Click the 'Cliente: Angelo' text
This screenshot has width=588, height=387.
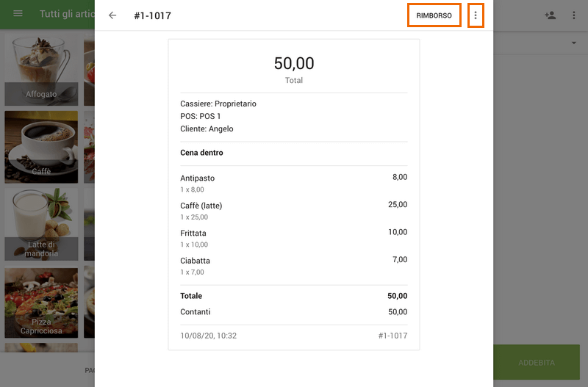point(207,129)
